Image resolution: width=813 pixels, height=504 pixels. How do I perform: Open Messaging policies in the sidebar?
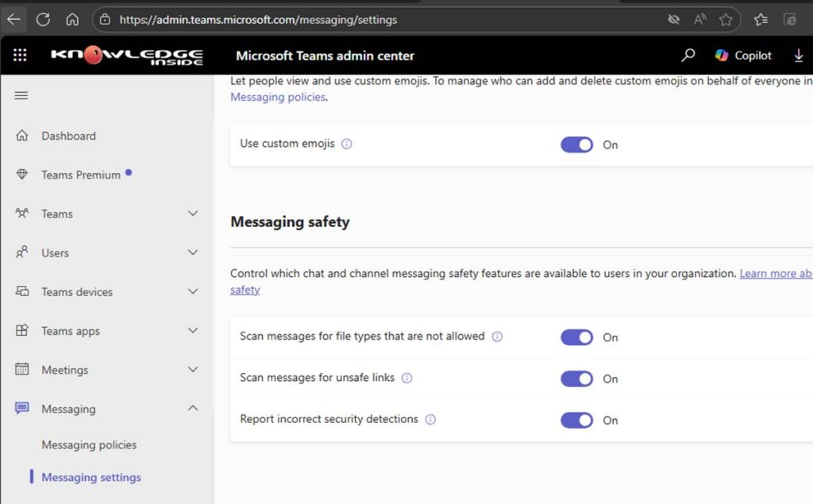pos(89,444)
